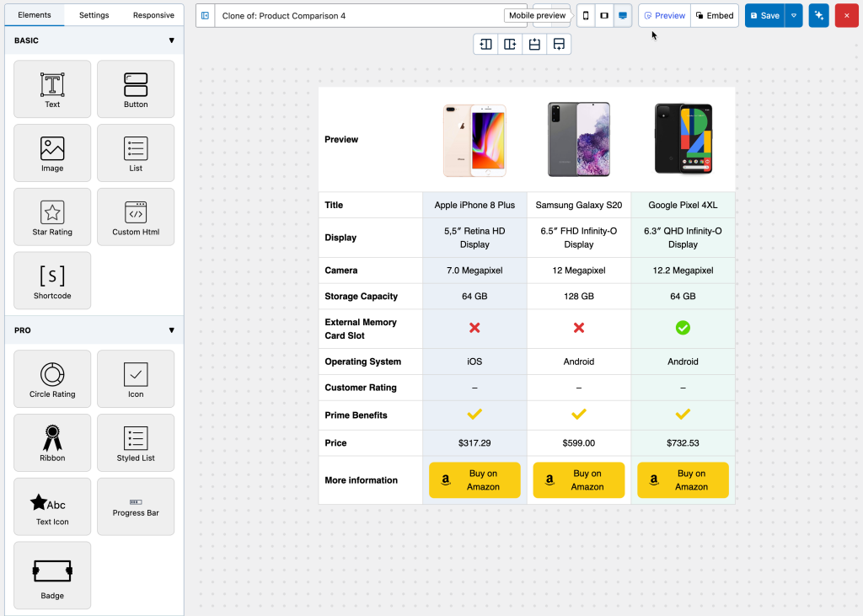Screen dimensions: 863x616
Task: Click the '$317.29' price cell
Action: pyautogui.click(x=474, y=443)
